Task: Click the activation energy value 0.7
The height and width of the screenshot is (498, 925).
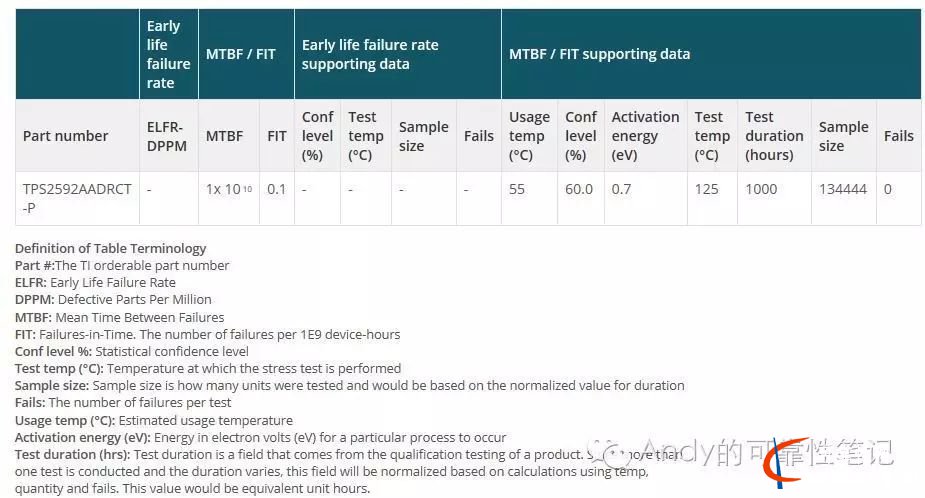Action: pos(621,189)
